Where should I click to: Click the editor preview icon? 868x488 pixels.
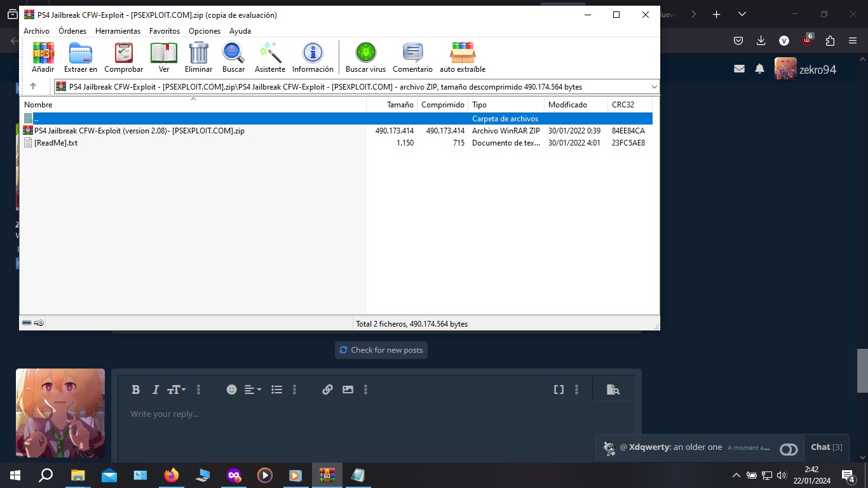(x=613, y=390)
